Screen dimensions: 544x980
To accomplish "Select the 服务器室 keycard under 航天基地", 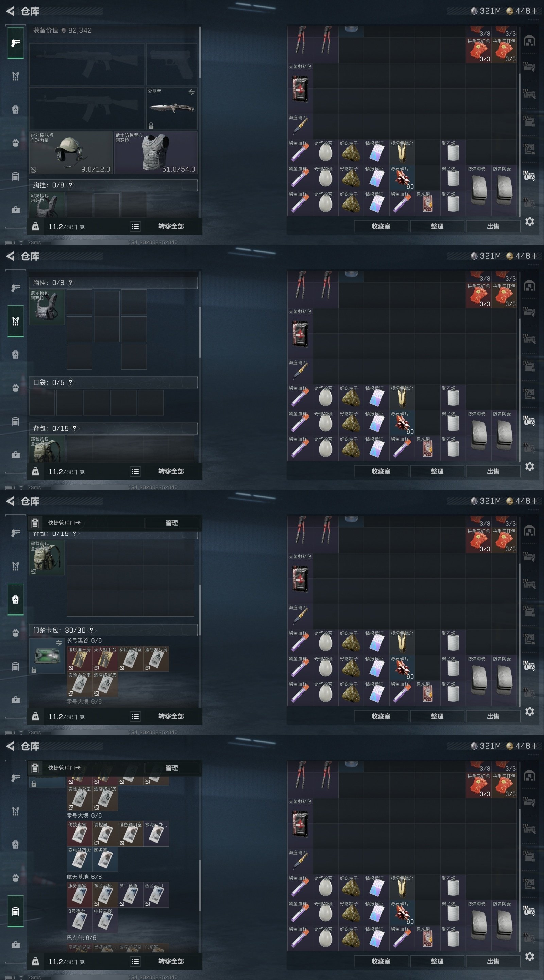I will click(x=80, y=894).
